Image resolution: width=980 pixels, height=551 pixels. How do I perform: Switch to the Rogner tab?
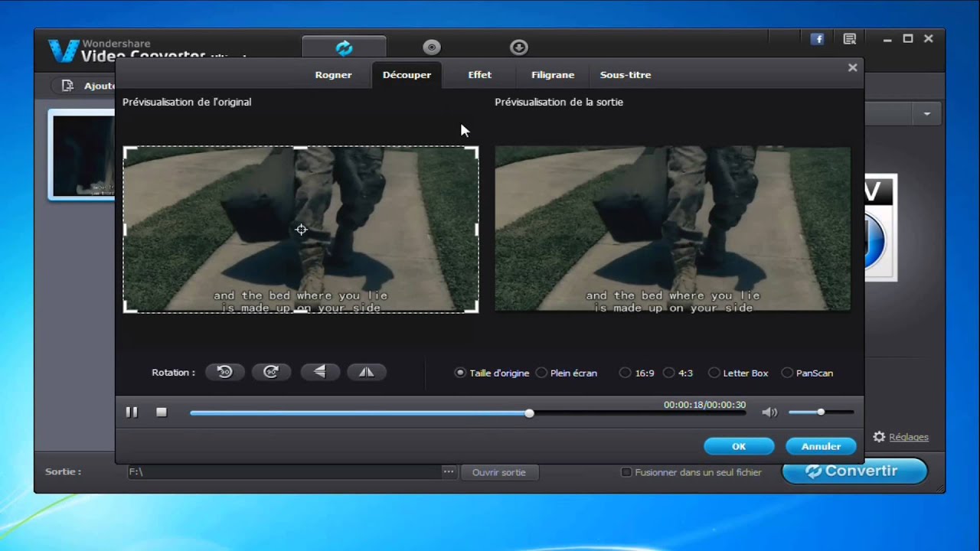(333, 75)
